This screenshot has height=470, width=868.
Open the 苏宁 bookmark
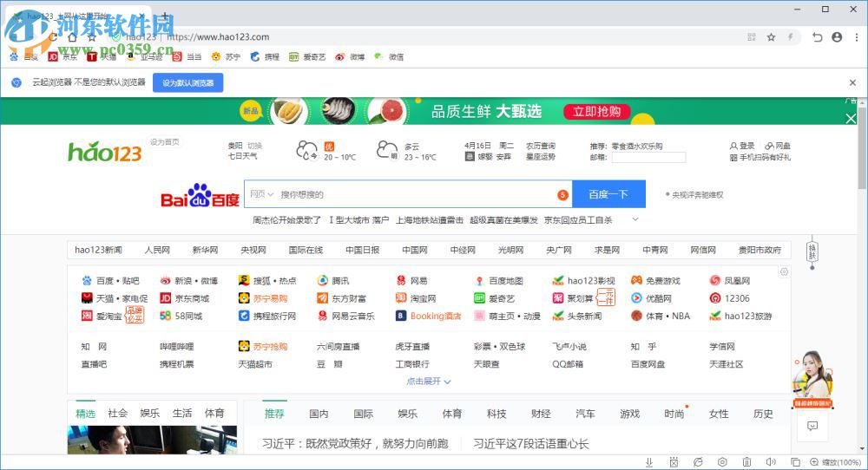coord(226,57)
